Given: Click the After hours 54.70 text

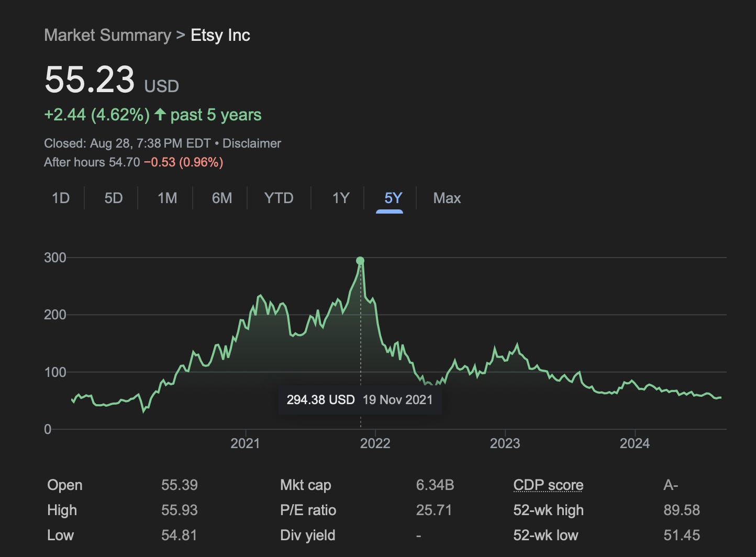Looking at the screenshot, I should point(92,162).
